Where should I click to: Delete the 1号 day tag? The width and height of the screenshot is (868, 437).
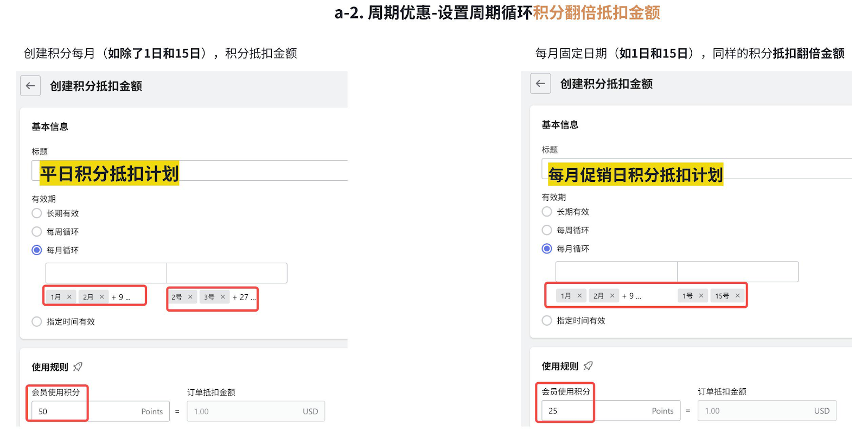tap(701, 296)
